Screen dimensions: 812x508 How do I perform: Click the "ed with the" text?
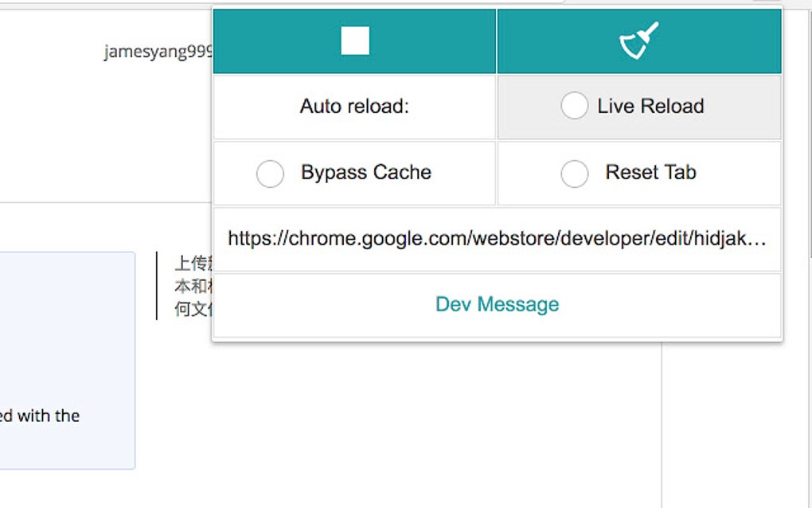click(x=40, y=416)
